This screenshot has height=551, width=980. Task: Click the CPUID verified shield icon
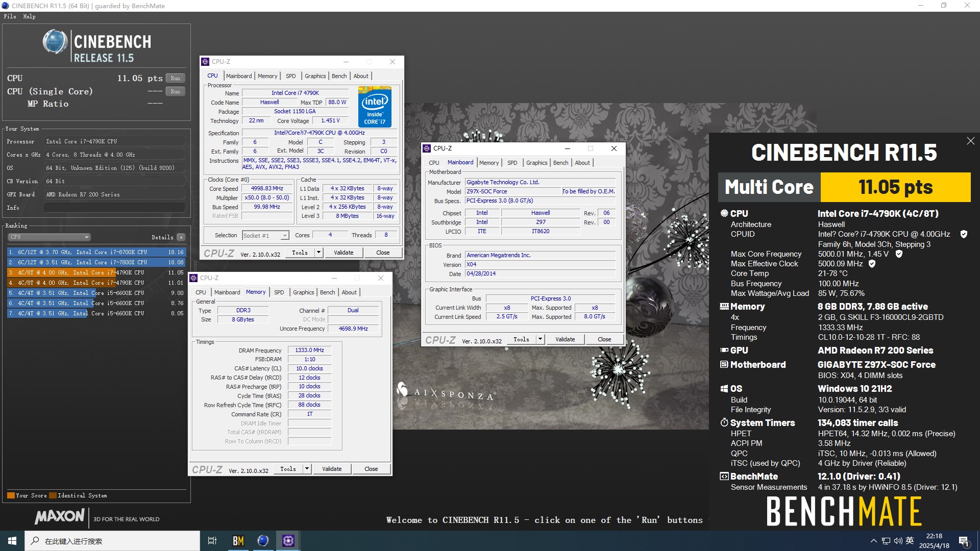[x=964, y=234]
